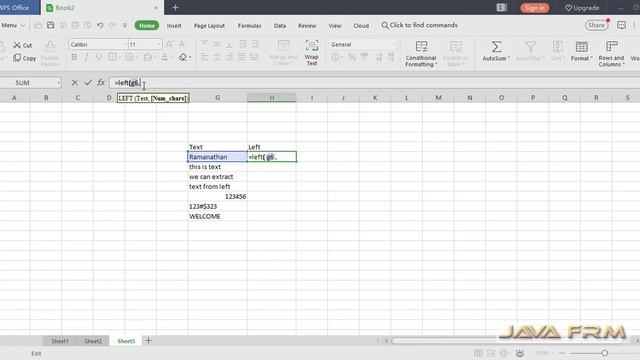The width and height of the screenshot is (640, 360).
Task: Toggle Bold formatting
Action: tap(74, 57)
